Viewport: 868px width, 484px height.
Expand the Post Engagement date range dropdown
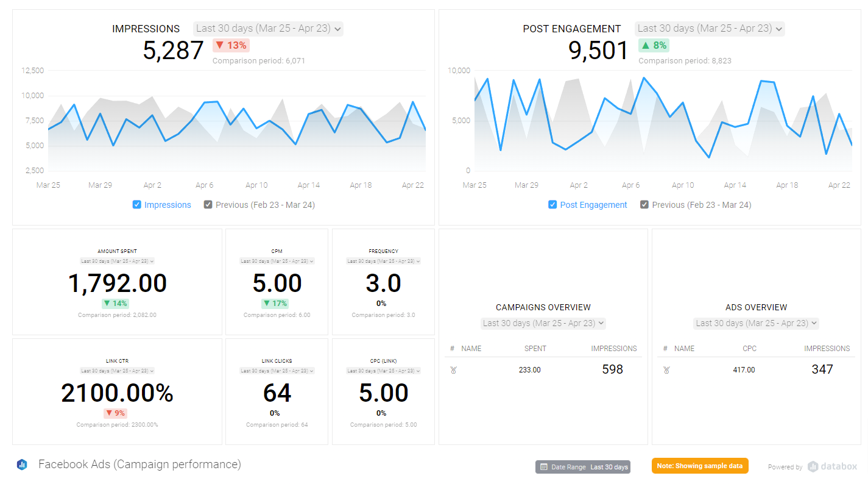pos(709,28)
